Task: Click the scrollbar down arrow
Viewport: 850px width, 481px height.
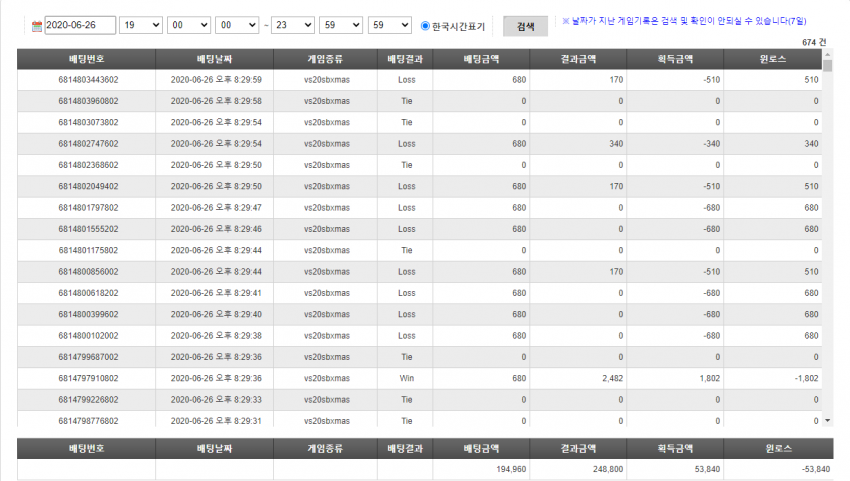Action: (x=827, y=420)
